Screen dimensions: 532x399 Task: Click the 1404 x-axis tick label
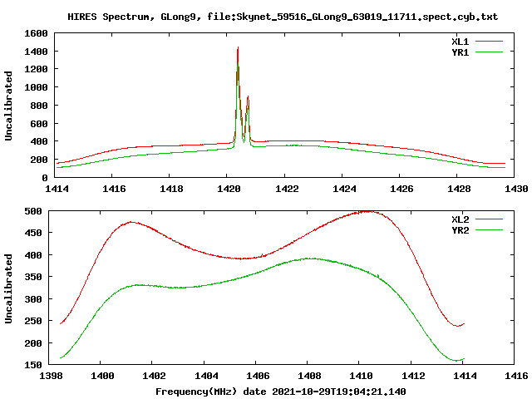click(x=206, y=376)
